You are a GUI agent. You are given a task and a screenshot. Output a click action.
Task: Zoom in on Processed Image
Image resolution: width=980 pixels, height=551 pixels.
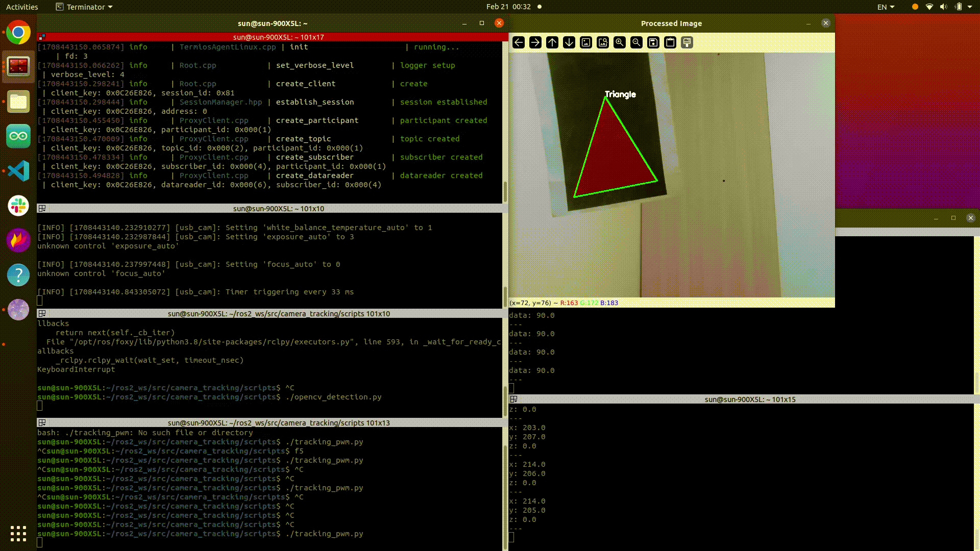pos(620,42)
